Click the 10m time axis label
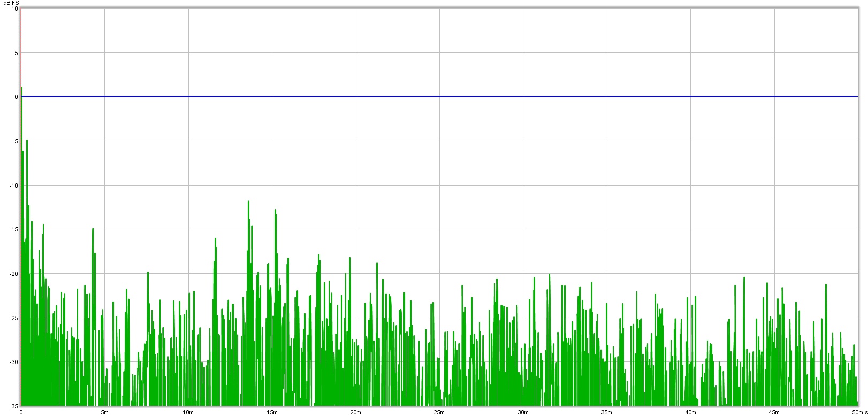 point(188,412)
